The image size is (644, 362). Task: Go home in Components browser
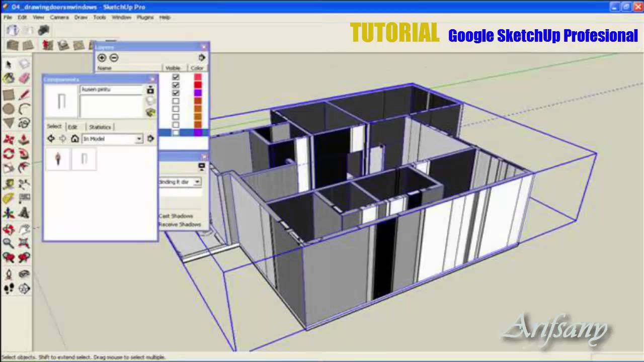click(75, 139)
